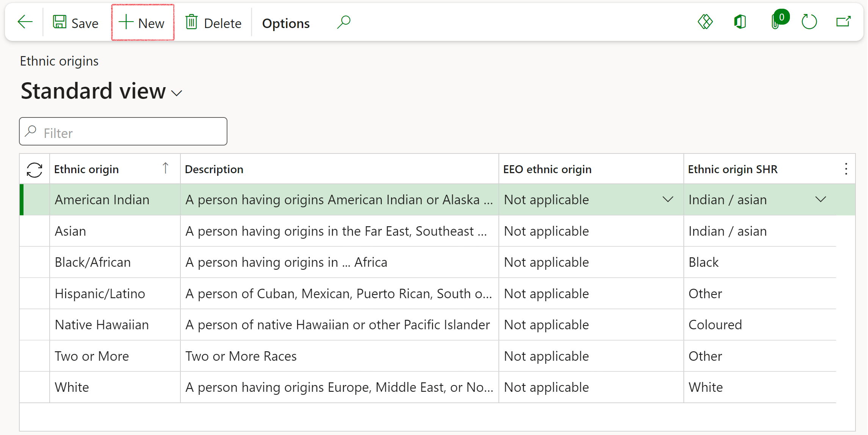
Task: Expand EEO ethnic origin dropdown for American Indian
Action: (668, 199)
